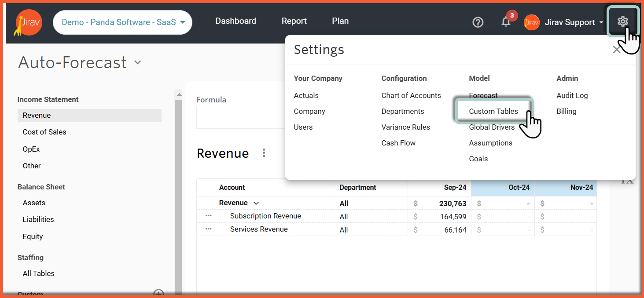Select Other in Income Statement
Screen dimensions: 644x298
pos(32,166)
